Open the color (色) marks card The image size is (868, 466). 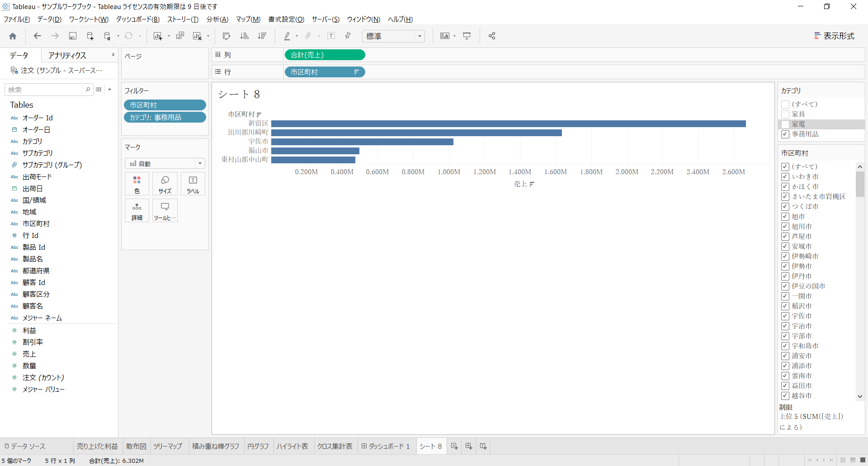[x=137, y=184]
